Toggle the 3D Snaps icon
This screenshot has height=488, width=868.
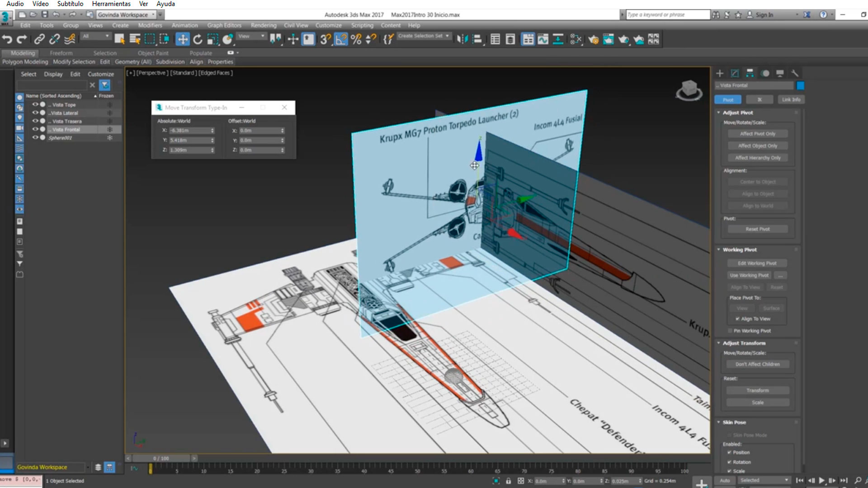[325, 39]
